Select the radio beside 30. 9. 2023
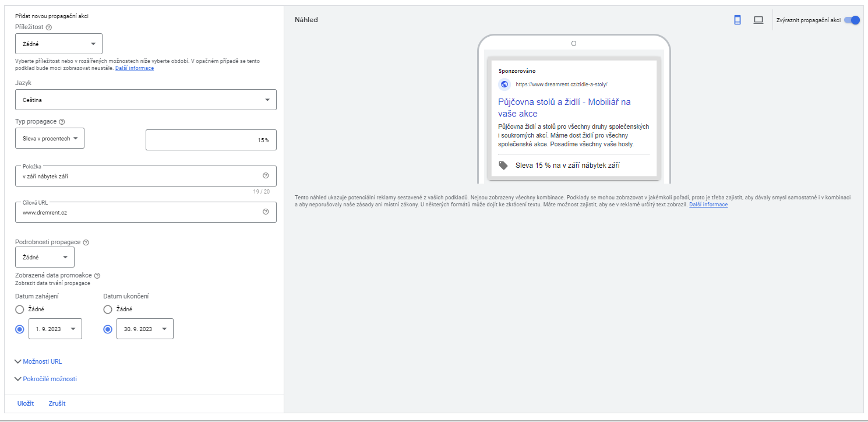This screenshot has height=422, width=868. tap(107, 329)
